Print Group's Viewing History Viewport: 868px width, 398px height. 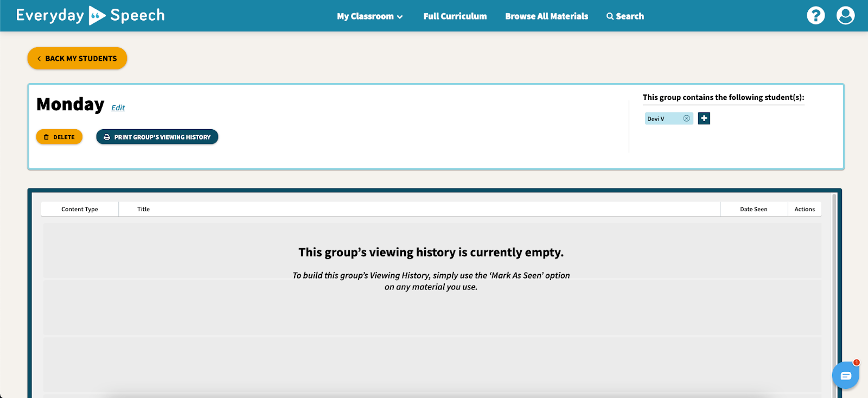coord(157,137)
